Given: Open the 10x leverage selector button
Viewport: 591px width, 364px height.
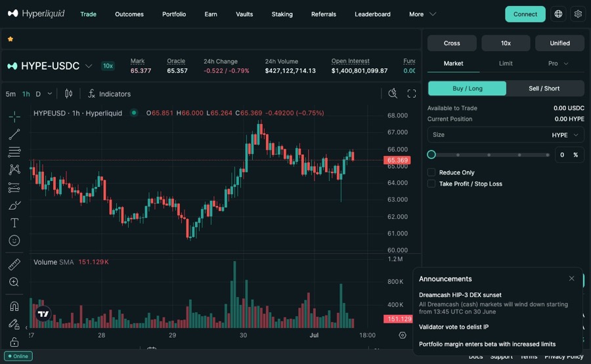Looking at the screenshot, I should 506,43.
